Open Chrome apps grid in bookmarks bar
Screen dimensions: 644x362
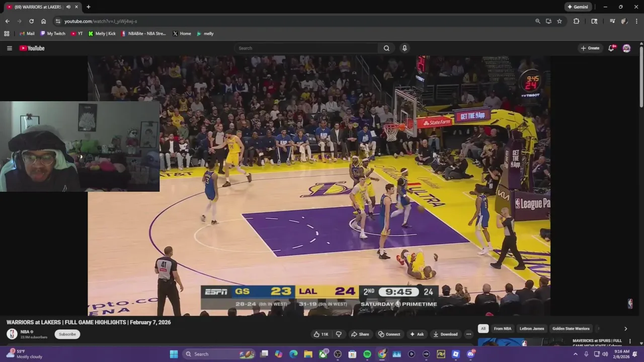pos(7,34)
